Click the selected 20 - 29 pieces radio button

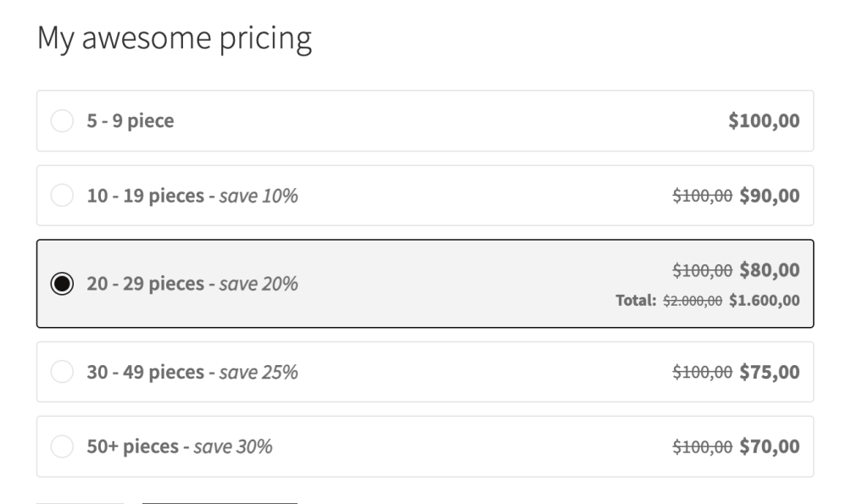[x=62, y=284]
